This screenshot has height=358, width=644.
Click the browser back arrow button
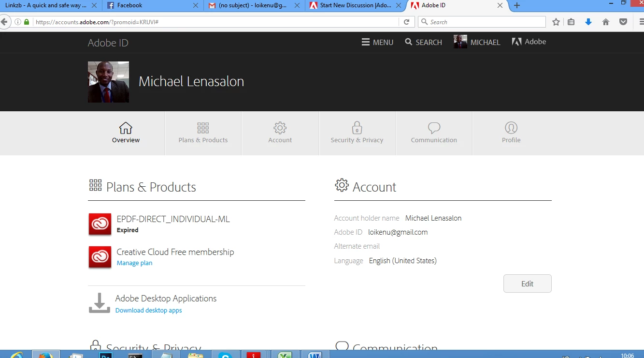click(x=4, y=22)
